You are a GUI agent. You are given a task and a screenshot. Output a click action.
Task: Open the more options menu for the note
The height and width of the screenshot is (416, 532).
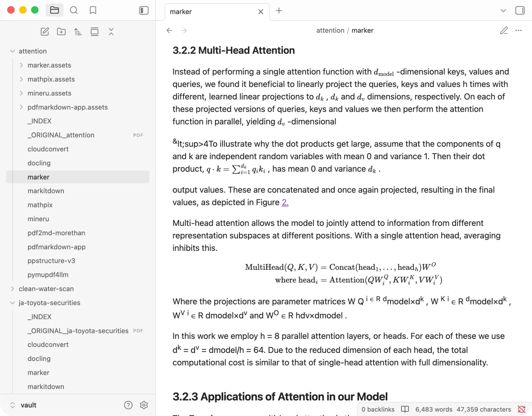518,31
